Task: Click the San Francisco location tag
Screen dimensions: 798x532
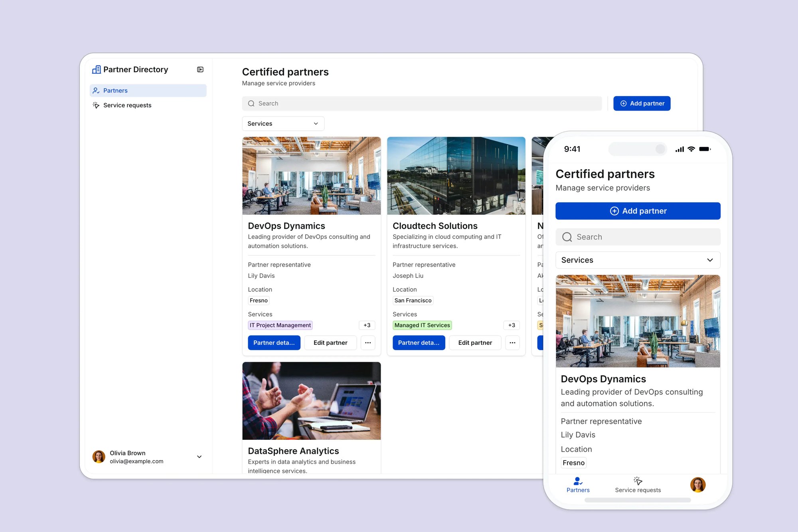Action: [x=413, y=301]
